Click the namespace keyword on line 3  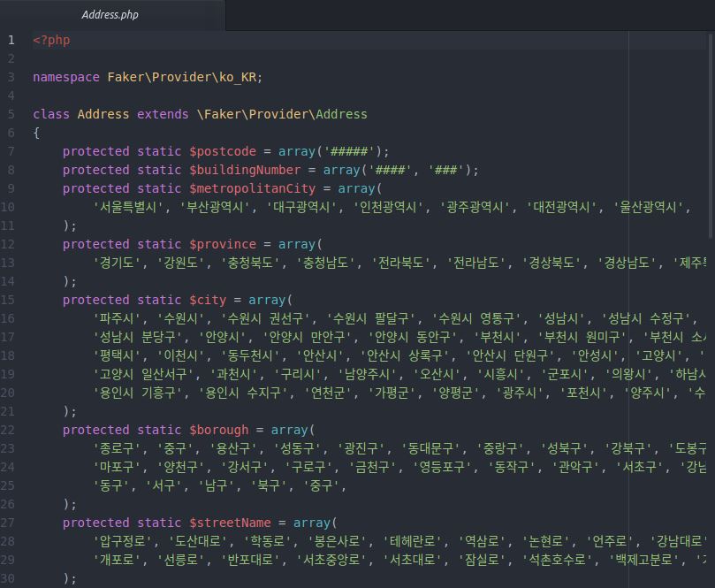[66, 77]
